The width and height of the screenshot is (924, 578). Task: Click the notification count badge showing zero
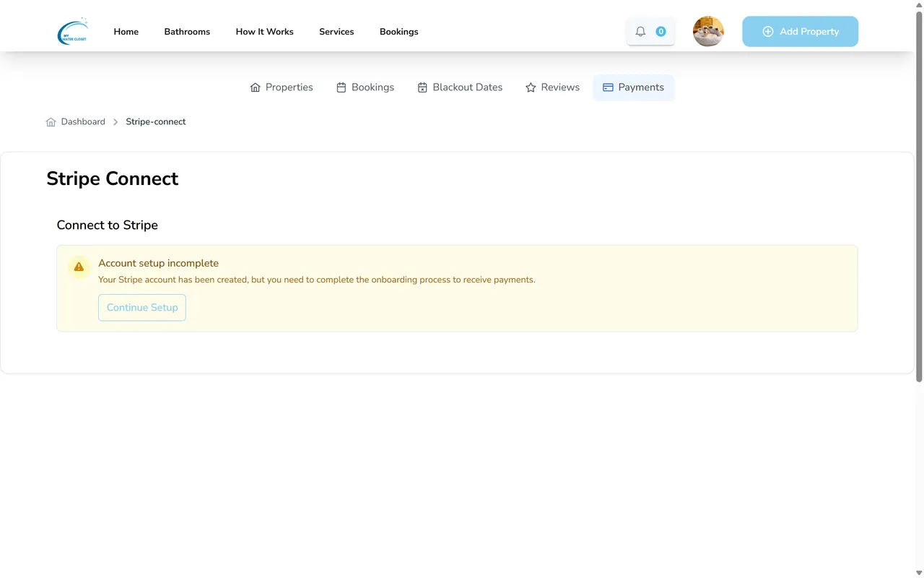(x=661, y=31)
